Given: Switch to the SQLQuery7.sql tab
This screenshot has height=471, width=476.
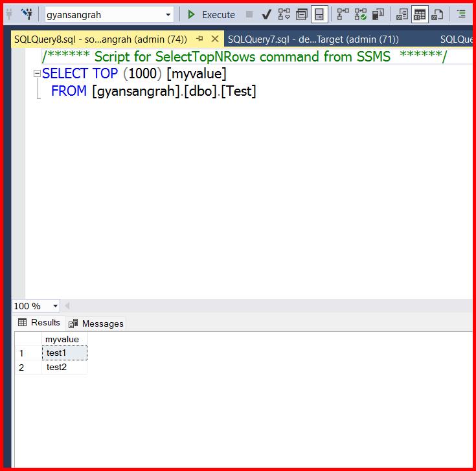Looking at the screenshot, I should coord(313,39).
